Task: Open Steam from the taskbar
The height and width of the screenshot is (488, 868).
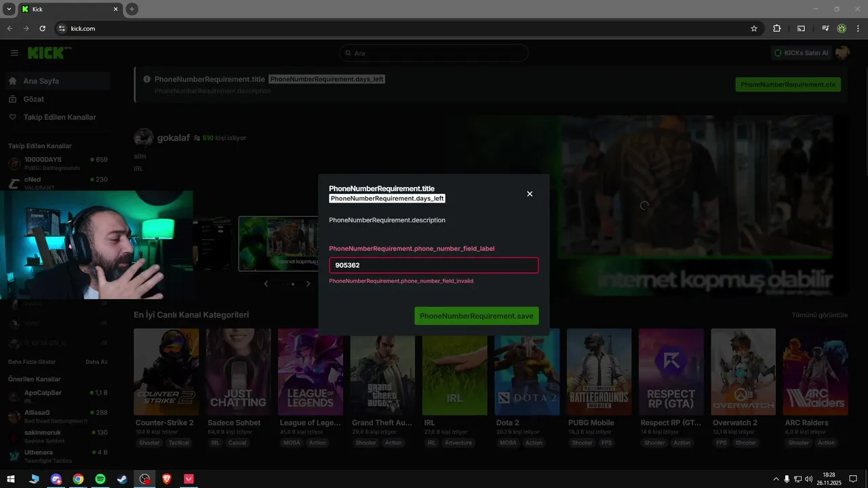Action: tap(122, 479)
